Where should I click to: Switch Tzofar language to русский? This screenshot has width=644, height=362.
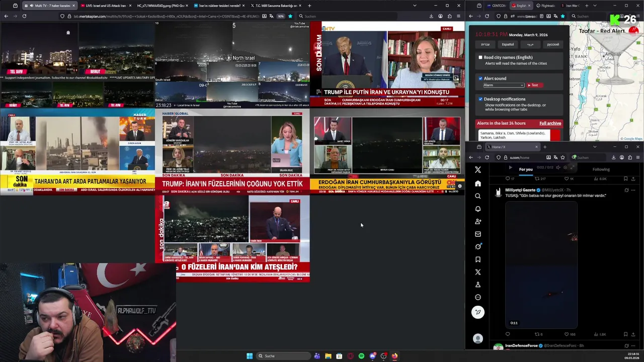(553, 44)
